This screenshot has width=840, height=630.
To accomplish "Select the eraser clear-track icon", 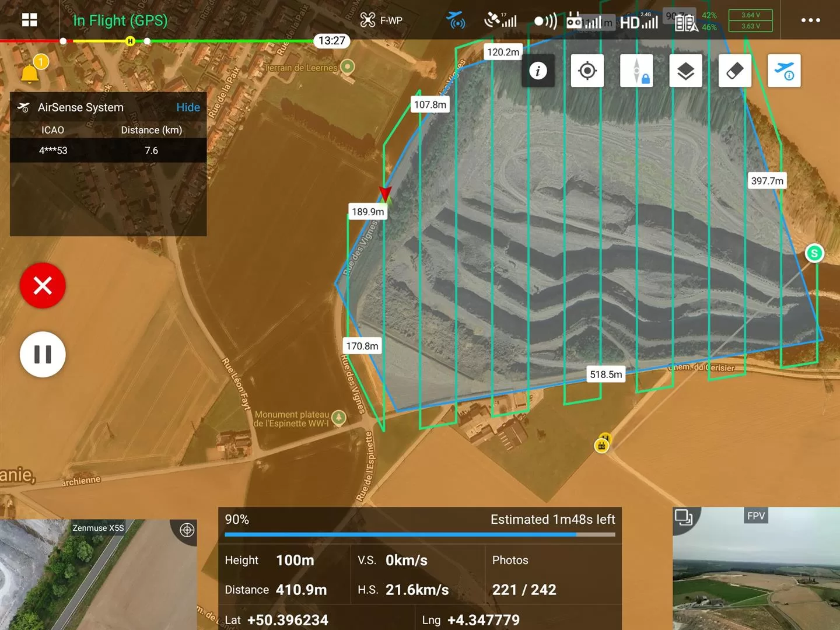I will (734, 71).
